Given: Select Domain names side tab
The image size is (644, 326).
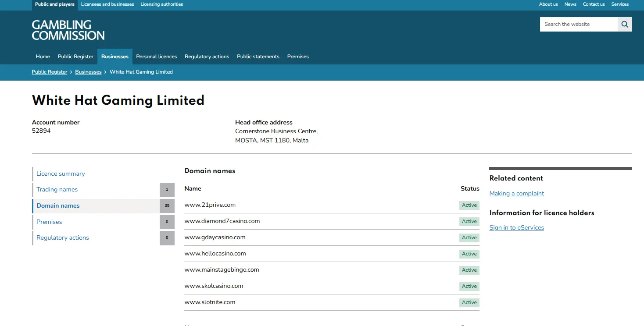Looking at the screenshot, I should (x=103, y=206).
